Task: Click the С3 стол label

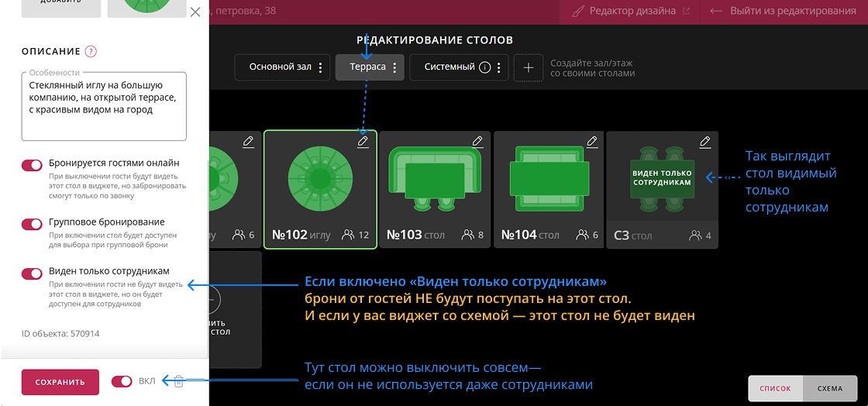Action: coord(632,236)
